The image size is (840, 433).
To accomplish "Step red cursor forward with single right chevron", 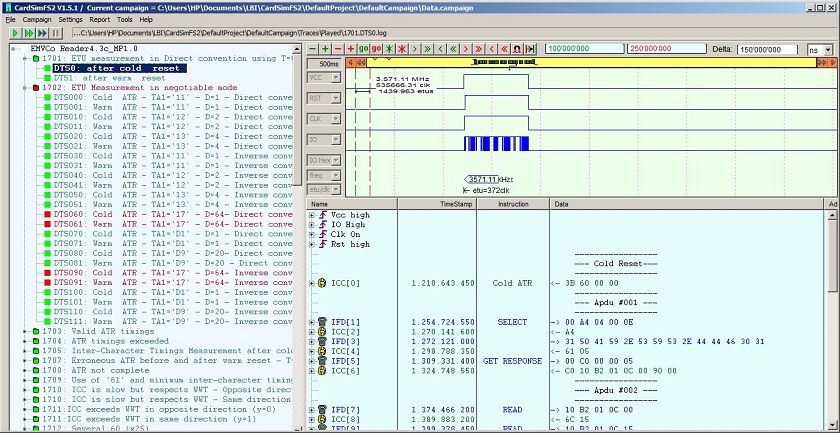I will click(x=466, y=49).
